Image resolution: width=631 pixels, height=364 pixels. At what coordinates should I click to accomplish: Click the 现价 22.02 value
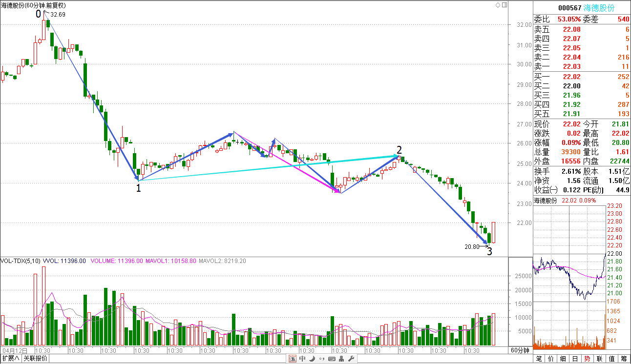pyautogui.click(x=572, y=124)
